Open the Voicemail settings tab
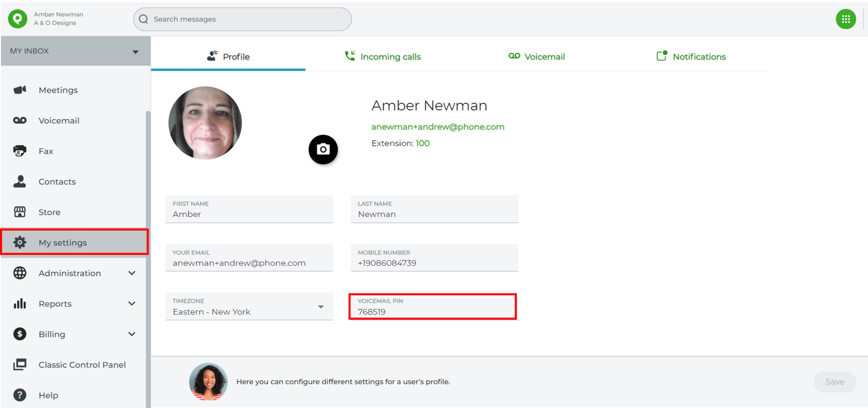This screenshot has height=408, width=868. point(536,56)
